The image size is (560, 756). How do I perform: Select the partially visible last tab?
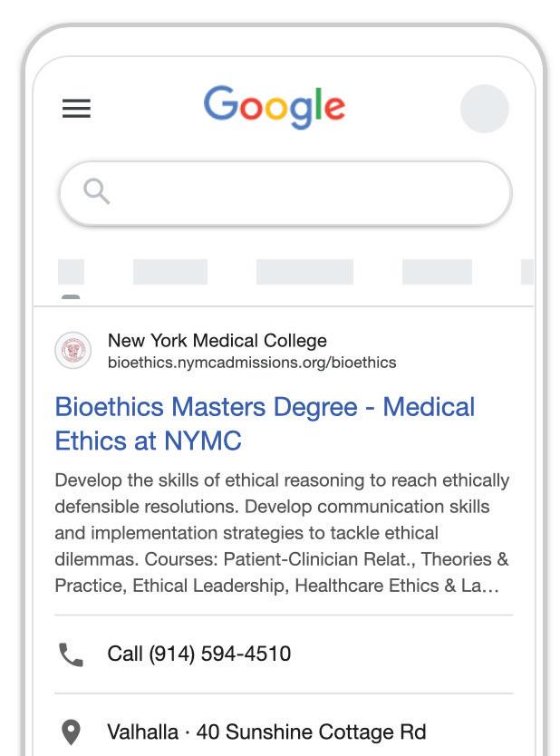point(526,272)
